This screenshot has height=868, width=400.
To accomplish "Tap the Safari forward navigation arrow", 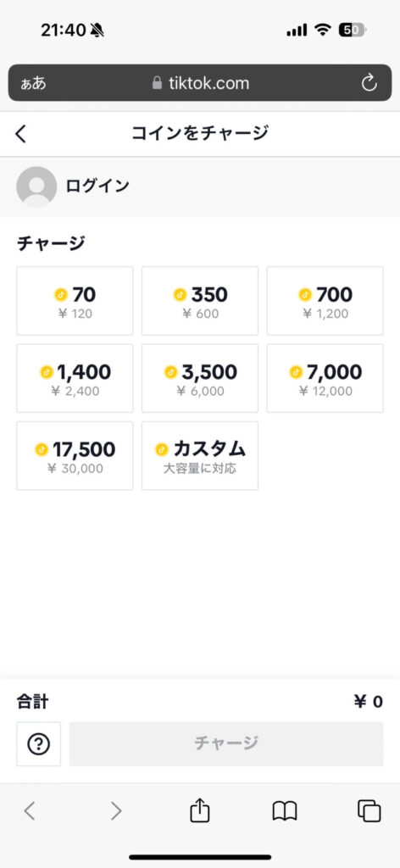I will click(x=115, y=811).
